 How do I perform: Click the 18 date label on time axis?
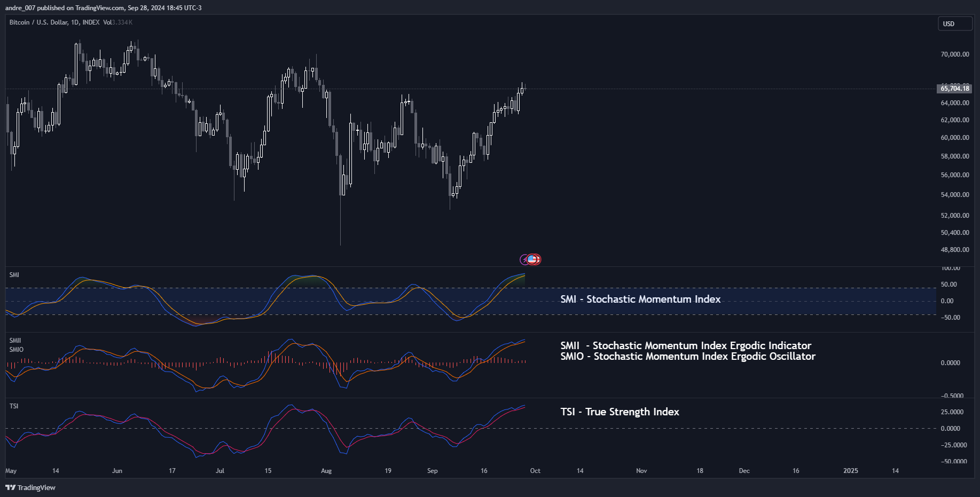[700, 471]
